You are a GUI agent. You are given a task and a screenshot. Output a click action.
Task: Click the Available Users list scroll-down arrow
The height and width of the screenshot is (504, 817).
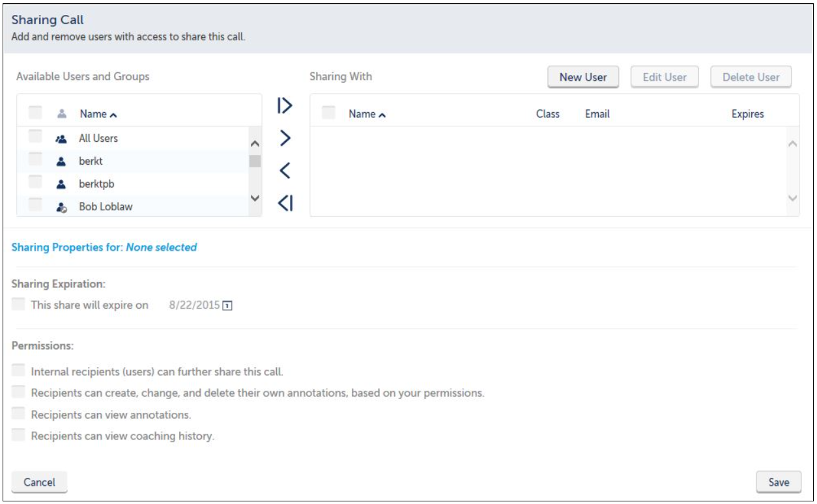click(255, 198)
